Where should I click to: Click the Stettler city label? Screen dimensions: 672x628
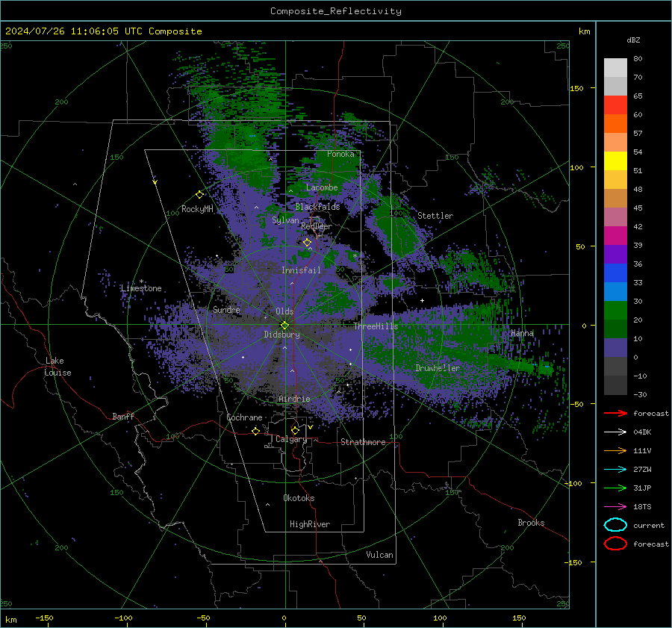(x=435, y=216)
